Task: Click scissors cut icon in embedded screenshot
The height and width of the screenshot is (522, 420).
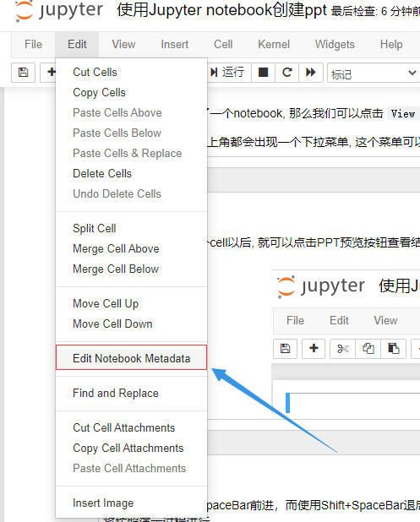Action: tap(343, 349)
